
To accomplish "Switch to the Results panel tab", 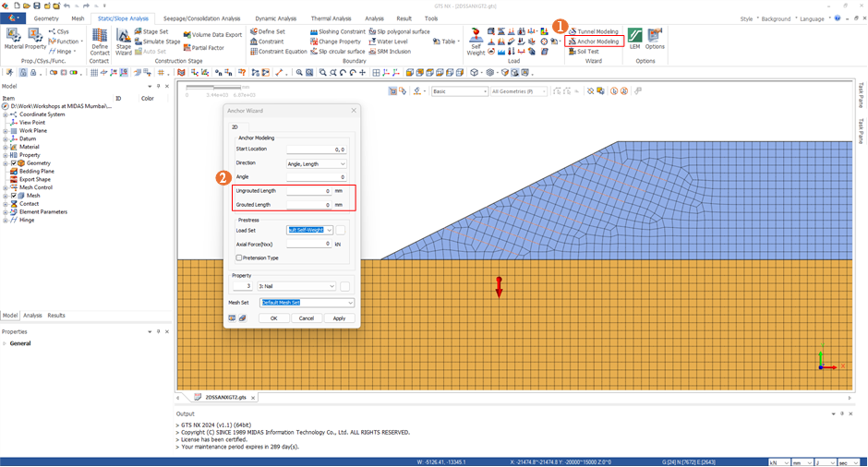I will [56, 316].
